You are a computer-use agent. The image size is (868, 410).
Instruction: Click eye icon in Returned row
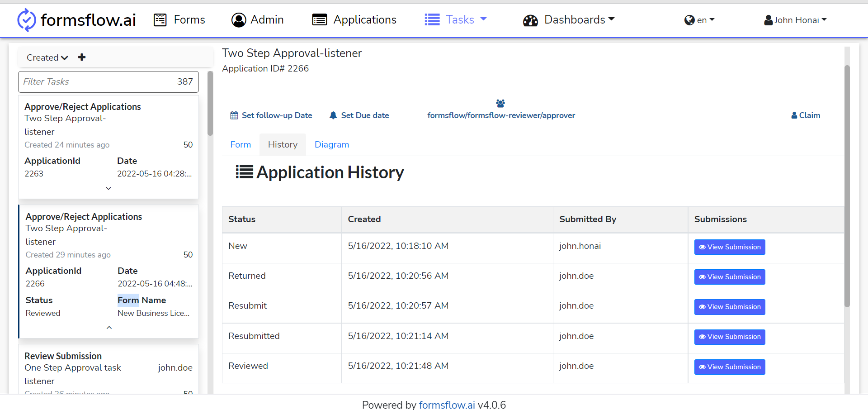click(702, 277)
